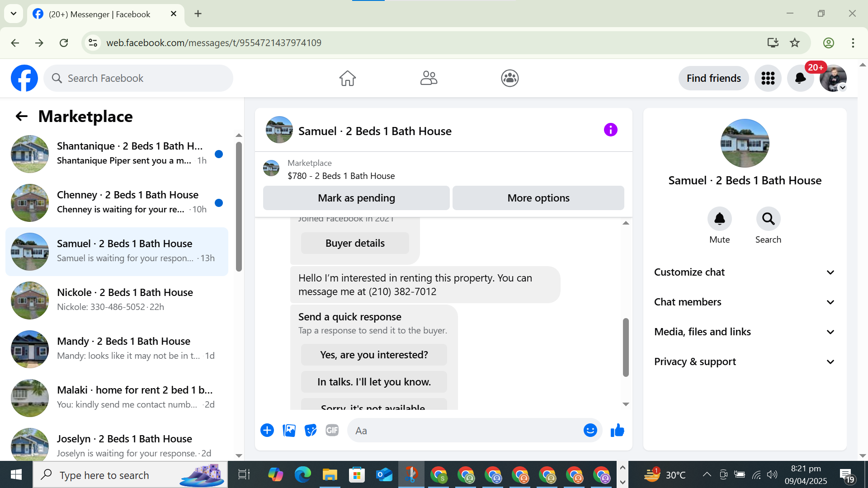The width and height of the screenshot is (868, 488).
Task: Expand the Privacy & support section
Action: [x=744, y=361]
